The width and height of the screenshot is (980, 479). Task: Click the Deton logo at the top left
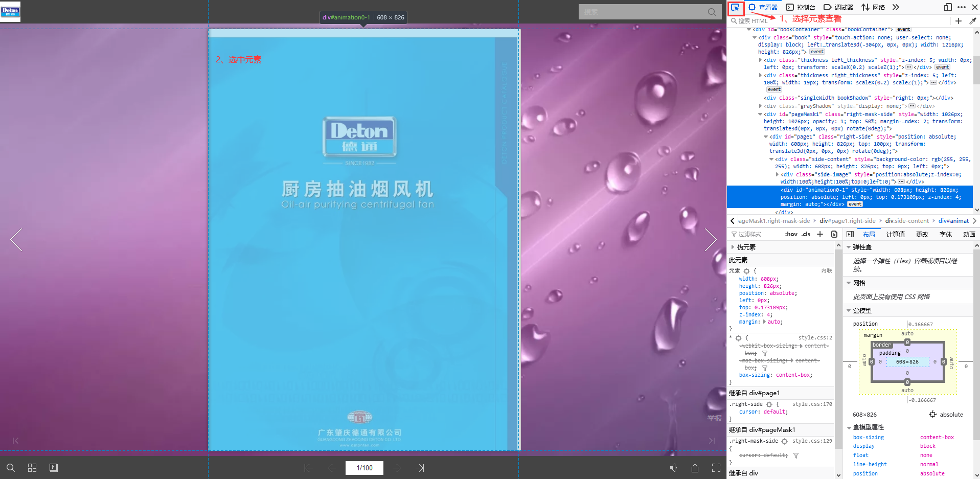10,11
